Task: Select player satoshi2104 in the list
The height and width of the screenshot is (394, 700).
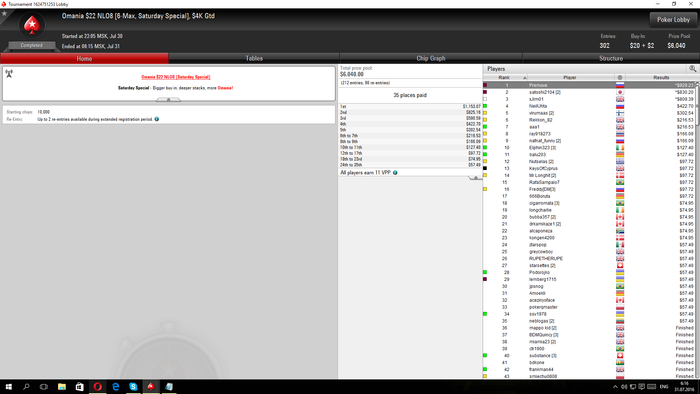Action: (589, 92)
